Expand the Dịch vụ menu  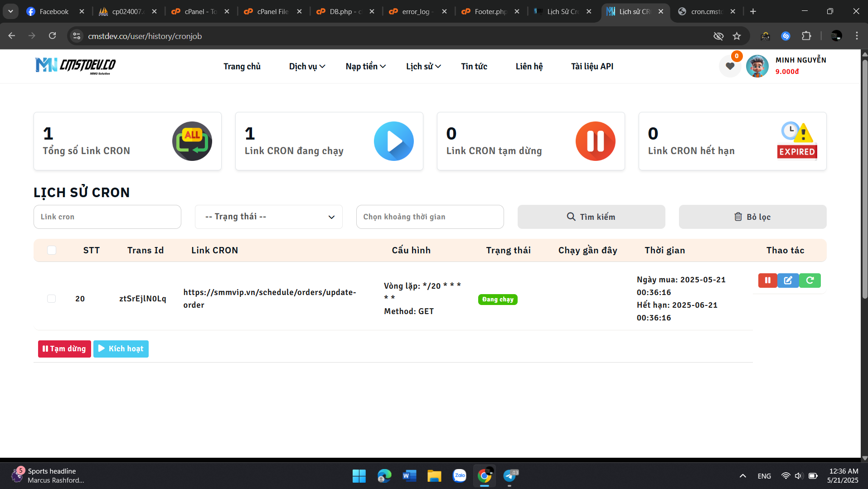[307, 67]
